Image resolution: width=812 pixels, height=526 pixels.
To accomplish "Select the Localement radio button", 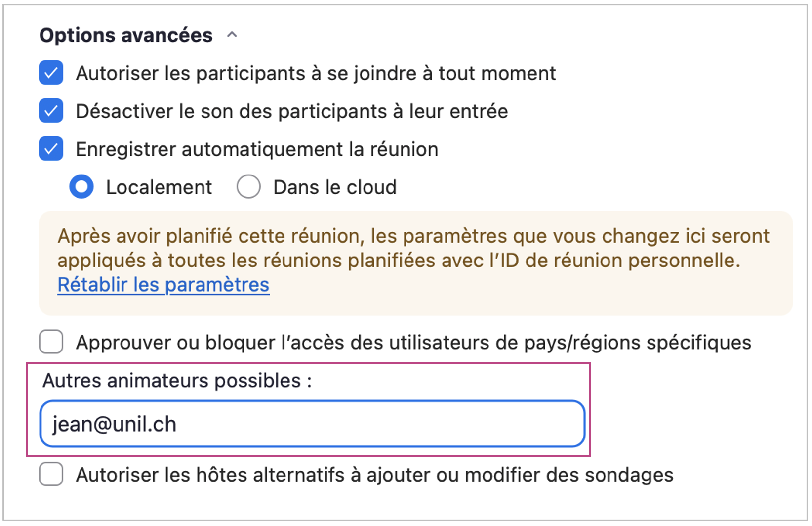I will pyautogui.click(x=81, y=187).
